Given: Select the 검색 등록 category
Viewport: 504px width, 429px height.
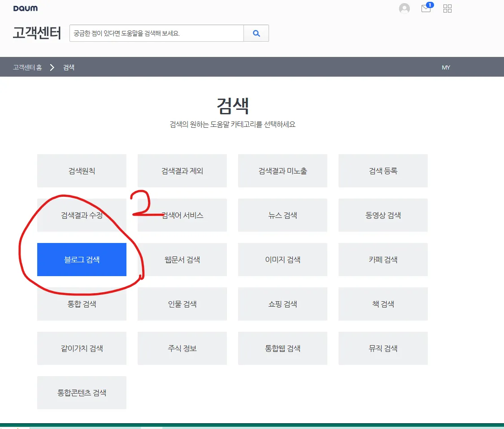Looking at the screenshot, I should coord(383,171).
